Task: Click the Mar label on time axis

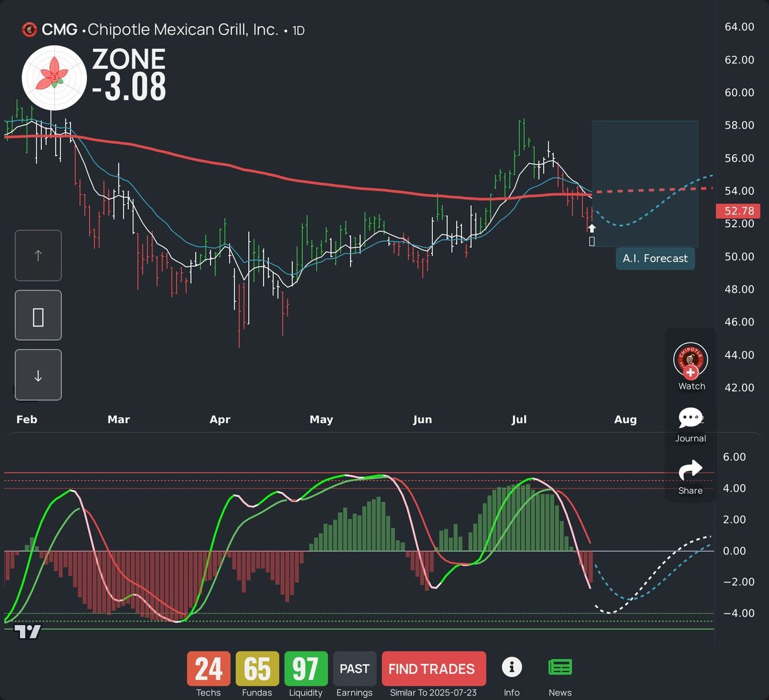Action: pyautogui.click(x=119, y=419)
